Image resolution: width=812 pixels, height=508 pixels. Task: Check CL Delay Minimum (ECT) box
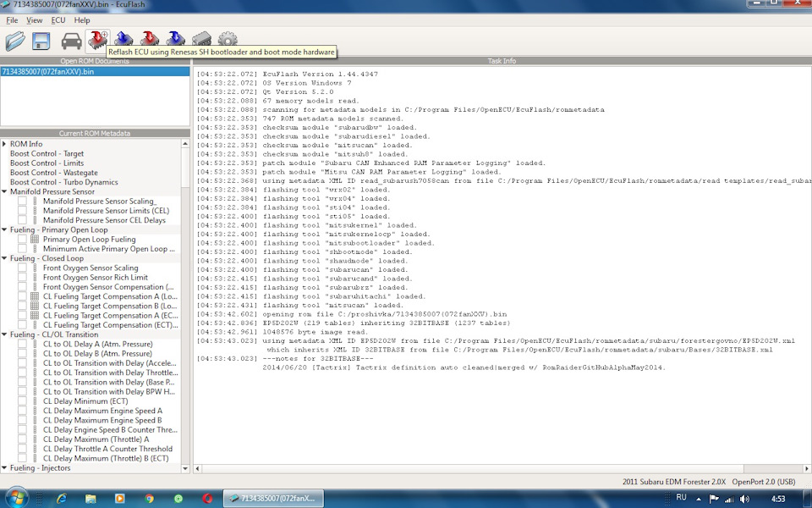click(x=22, y=401)
